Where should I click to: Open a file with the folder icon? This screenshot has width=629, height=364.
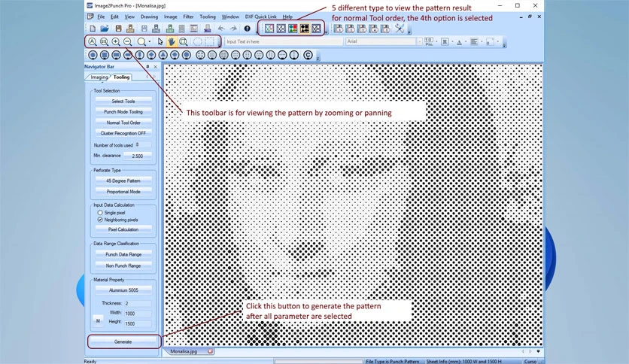105,29
